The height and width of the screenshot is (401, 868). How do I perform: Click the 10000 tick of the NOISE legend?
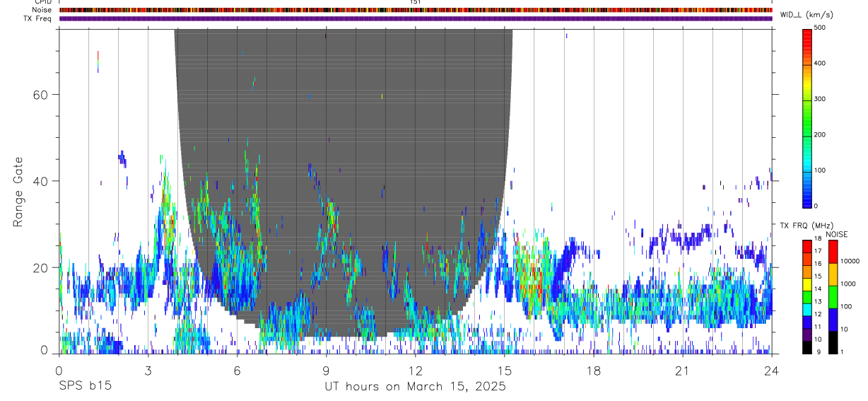[850, 261]
